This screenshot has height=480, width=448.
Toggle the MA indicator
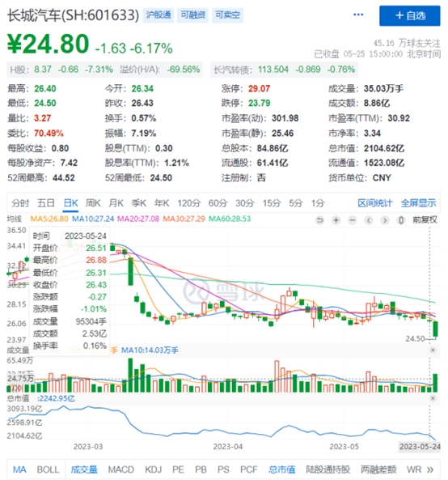pyautogui.click(x=19, y=469)
